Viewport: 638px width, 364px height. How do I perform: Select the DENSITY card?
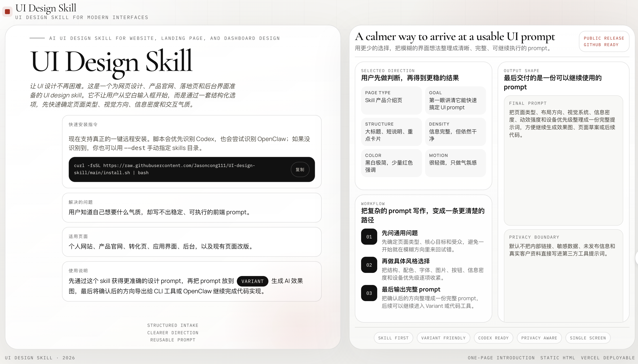(455, 131)
